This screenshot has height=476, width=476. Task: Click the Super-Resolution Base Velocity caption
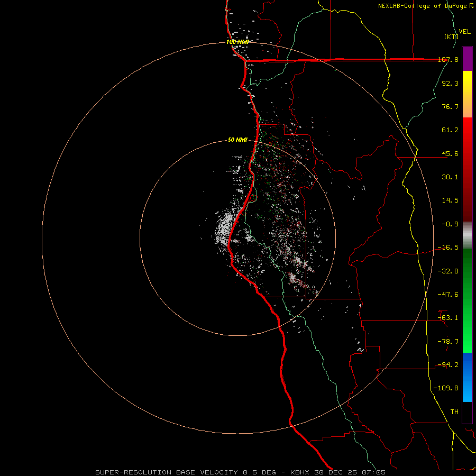(x=241, y=472)
